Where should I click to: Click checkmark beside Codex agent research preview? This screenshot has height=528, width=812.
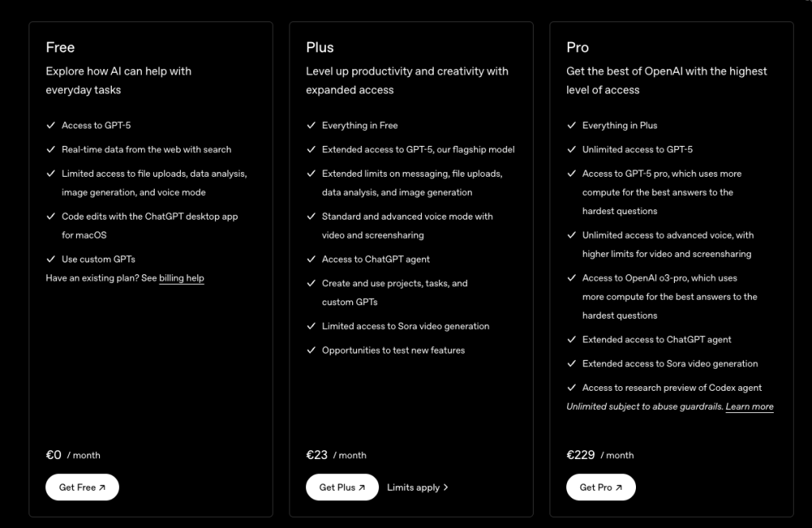click(x=570, y=388)
